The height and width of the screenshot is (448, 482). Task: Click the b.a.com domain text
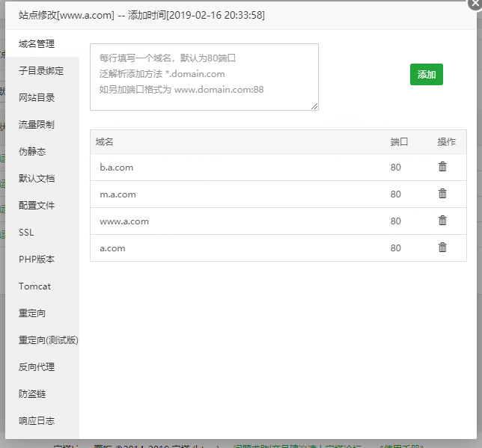117,168
